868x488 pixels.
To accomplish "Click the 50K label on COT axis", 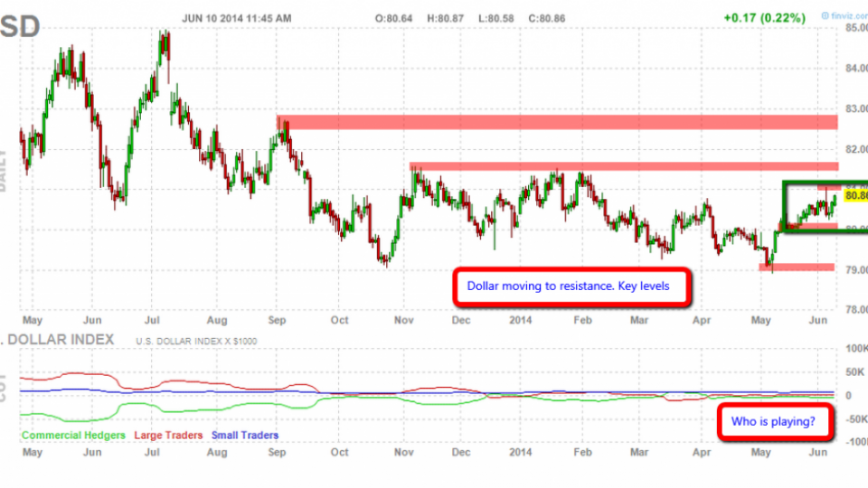I will pyautogui.click(x=855, y=371).
